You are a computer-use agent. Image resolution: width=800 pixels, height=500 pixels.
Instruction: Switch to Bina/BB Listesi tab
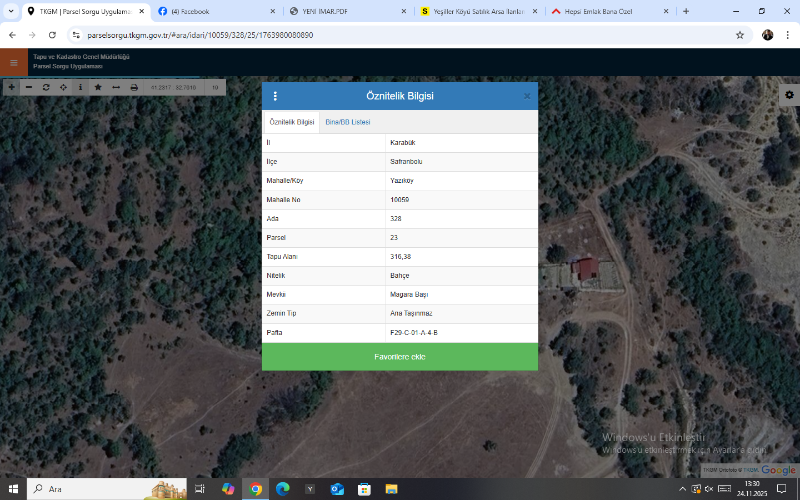[x=348, y=122]
